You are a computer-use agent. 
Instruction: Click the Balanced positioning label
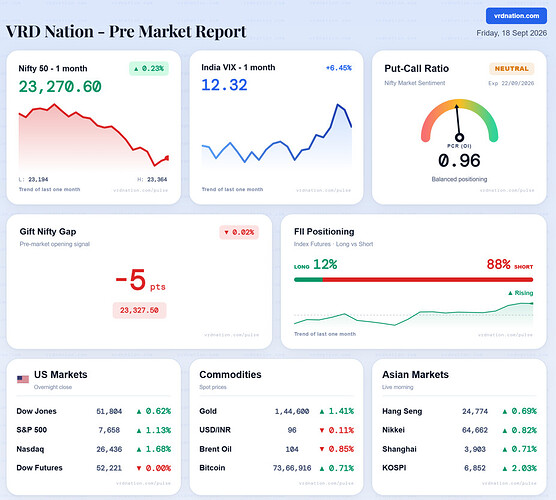pos(459,179)
